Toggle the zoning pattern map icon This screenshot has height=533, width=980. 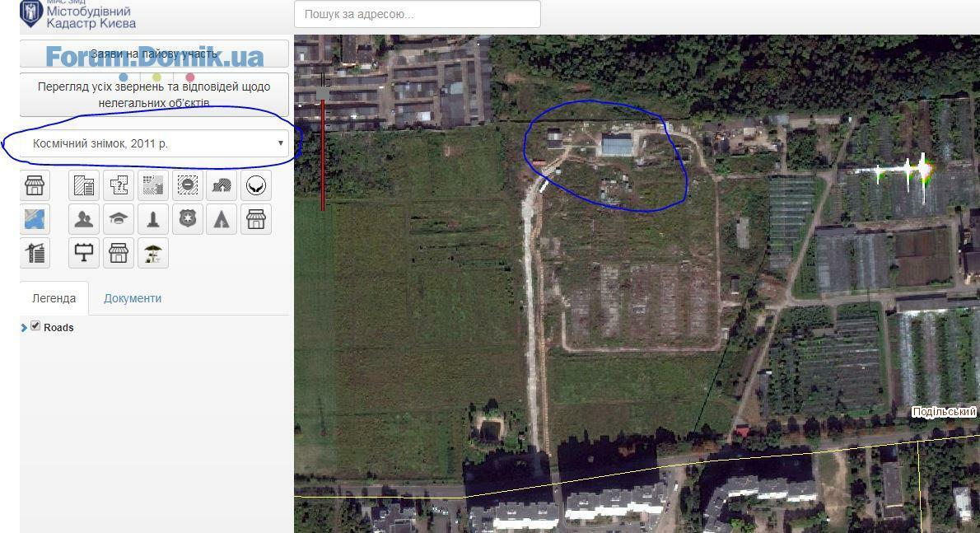pyautogui.click(x=152, y=185)
